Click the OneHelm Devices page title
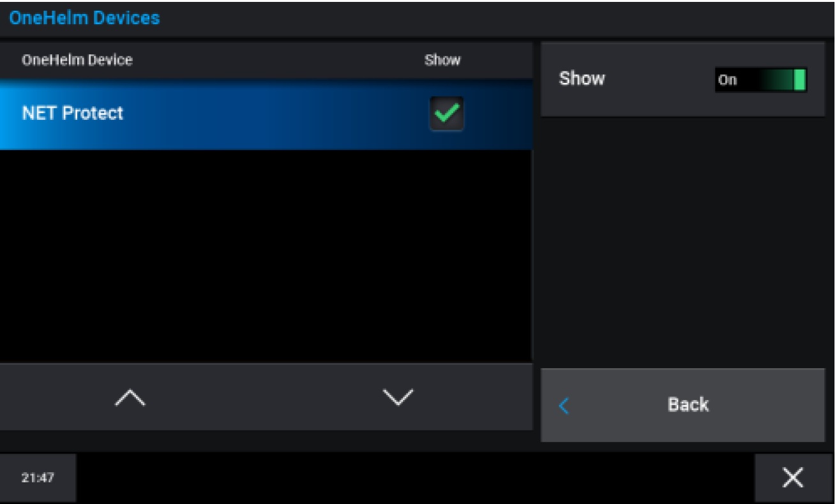Image resolution: width=837 pixels, height=504 pixels. [x=84, y=18]
